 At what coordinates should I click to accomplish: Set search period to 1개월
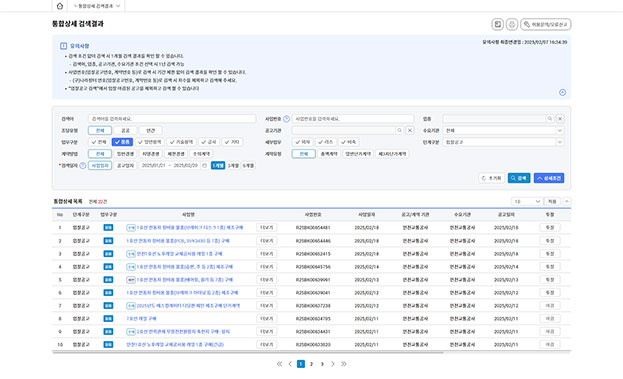click(218, 165)
